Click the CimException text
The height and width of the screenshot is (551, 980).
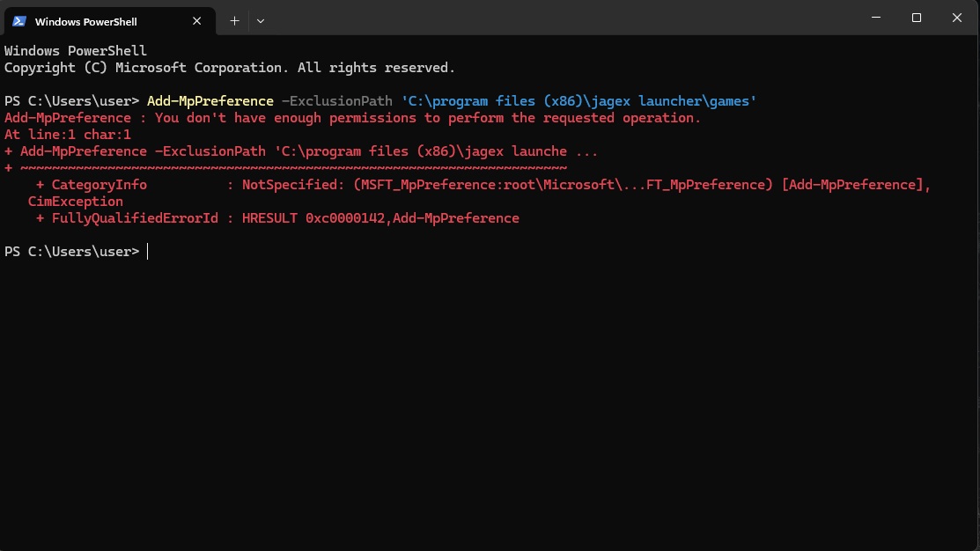pyautogui.click(x=76, y=202)
